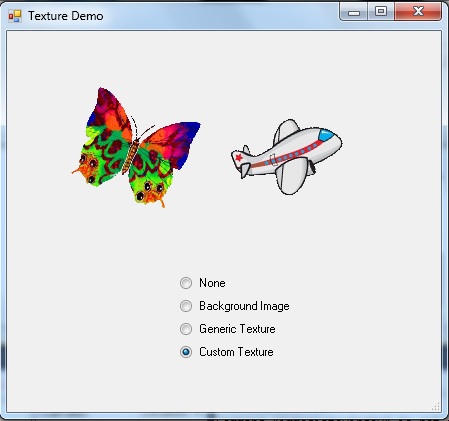This screenshot has width=449, height=421.
Task: Maximize the Texture Demo window
Action: 381,12
